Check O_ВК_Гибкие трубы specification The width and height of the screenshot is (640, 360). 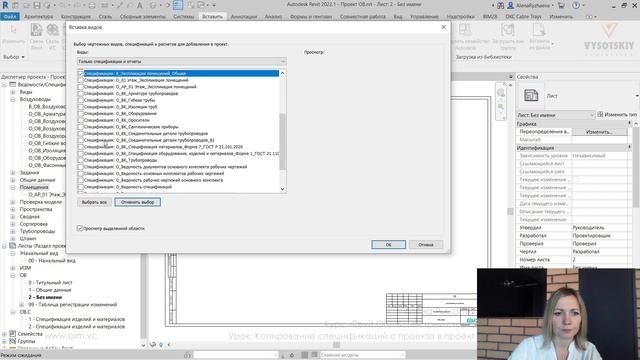coord(80,100)
